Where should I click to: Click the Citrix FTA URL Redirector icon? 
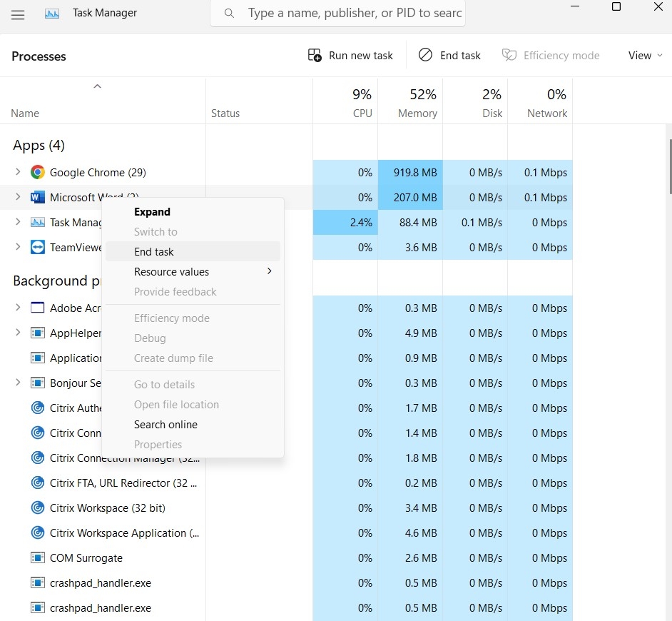point(38,483)
